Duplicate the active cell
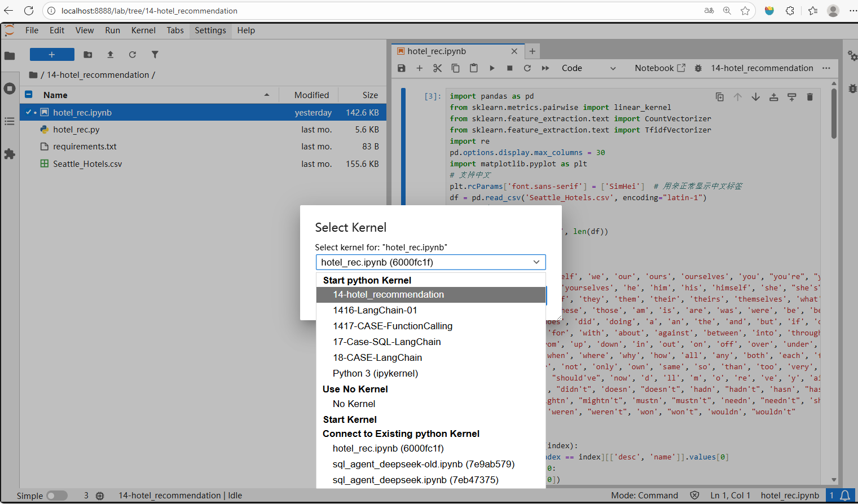Image resolution: width=858 pixels, height=504 pixels. coord(720,97)
